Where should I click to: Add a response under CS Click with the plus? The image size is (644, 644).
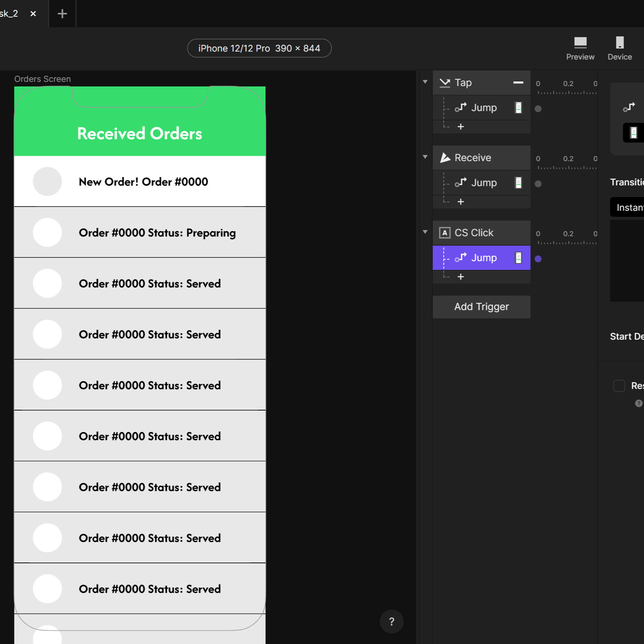(461, 277)
